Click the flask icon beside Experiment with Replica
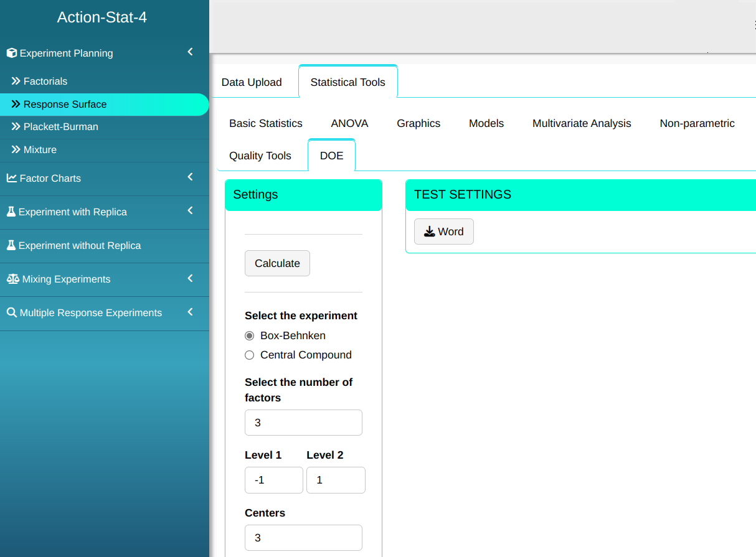Viewport: 756px width, 557px height. tap(11, 212)
